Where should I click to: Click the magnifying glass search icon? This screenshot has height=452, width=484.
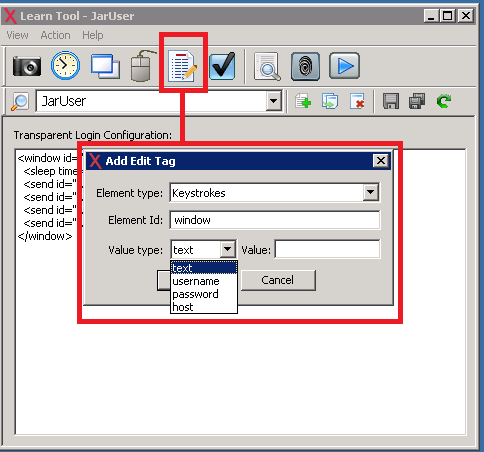point(20,102)
